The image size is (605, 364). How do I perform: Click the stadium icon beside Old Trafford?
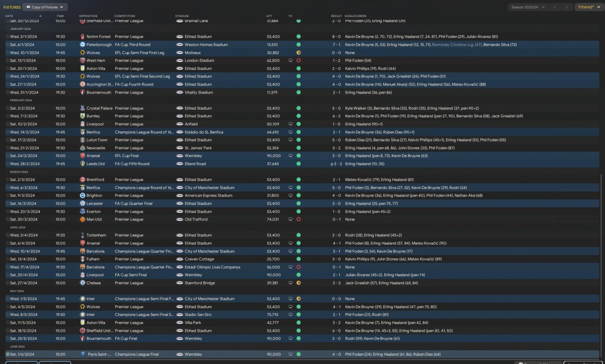pyautogui.click(x=180, y=219)
